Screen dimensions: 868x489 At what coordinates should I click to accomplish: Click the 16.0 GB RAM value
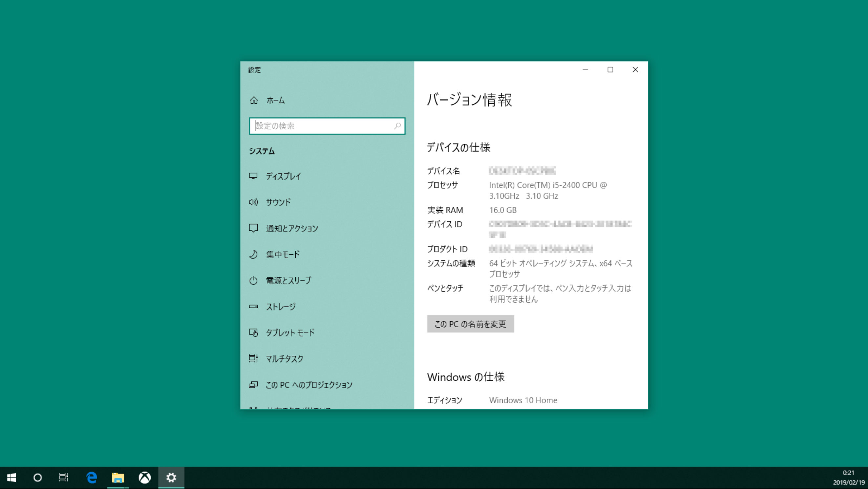tap(503, 210)
